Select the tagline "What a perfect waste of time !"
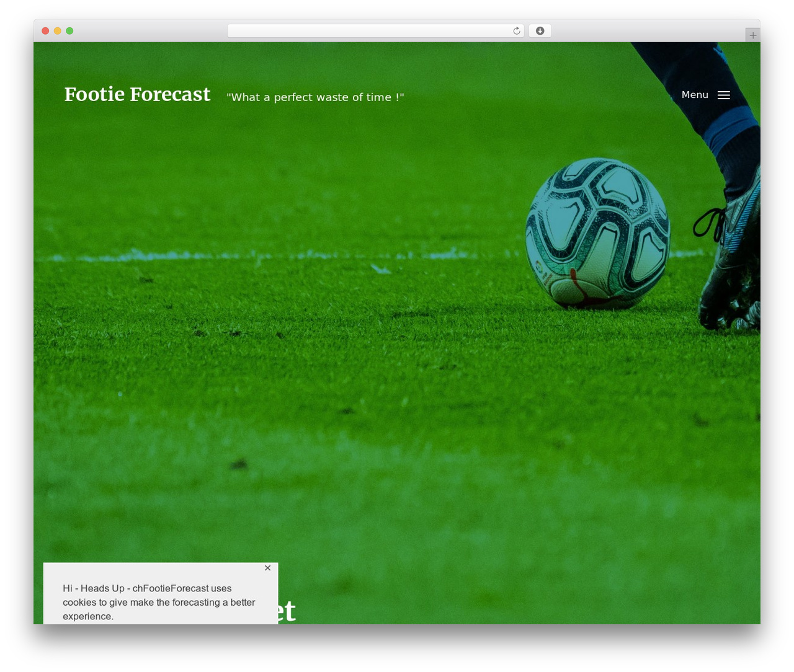794x672 pixels. tap(315, 97)
